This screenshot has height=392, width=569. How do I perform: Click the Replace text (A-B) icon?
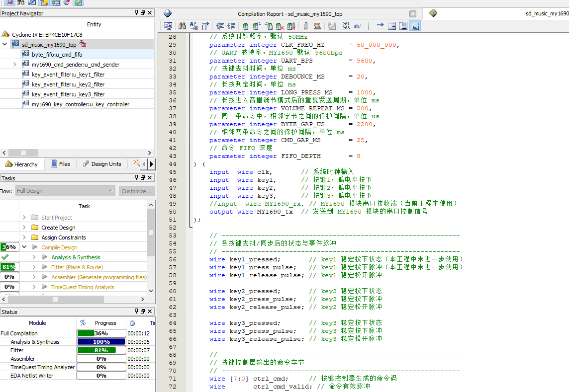194,26
